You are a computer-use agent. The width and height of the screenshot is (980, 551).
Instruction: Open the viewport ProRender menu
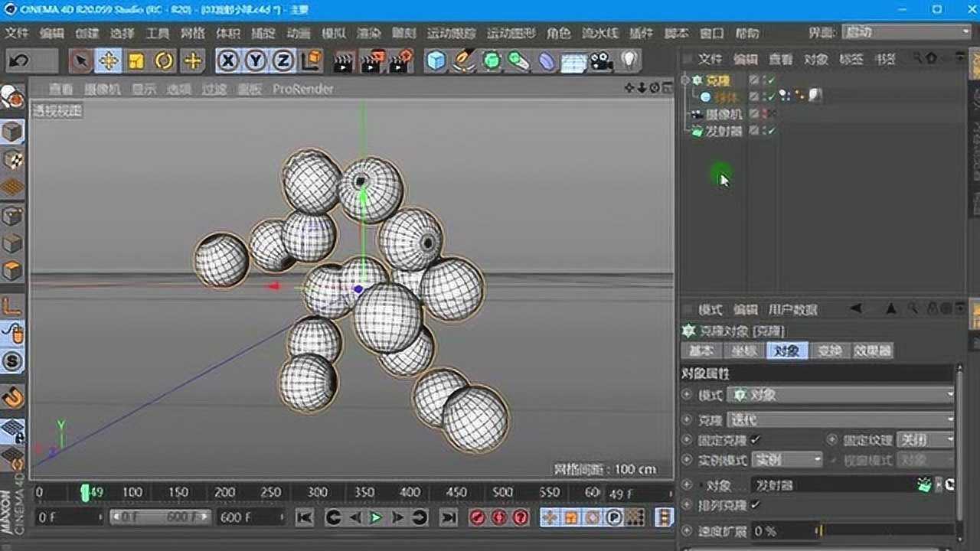coord(303,89)
